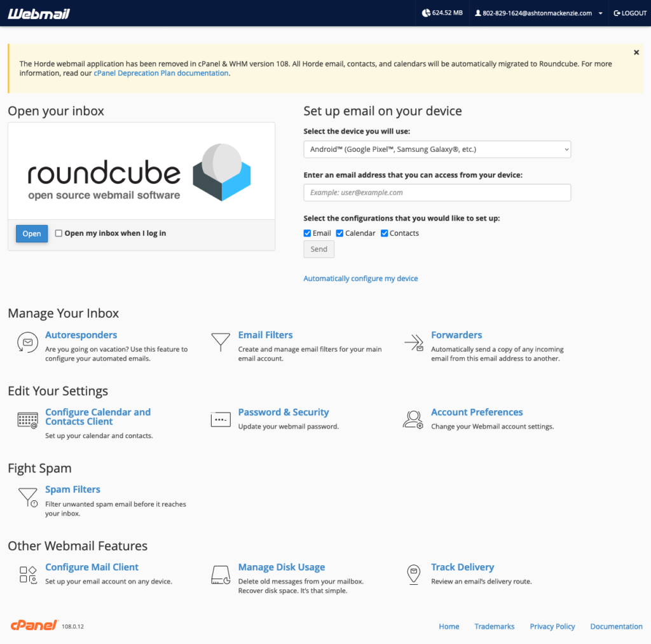The image size is (651, 644).
Task: Open the Email Filters link
Action: tap(265, 335)
